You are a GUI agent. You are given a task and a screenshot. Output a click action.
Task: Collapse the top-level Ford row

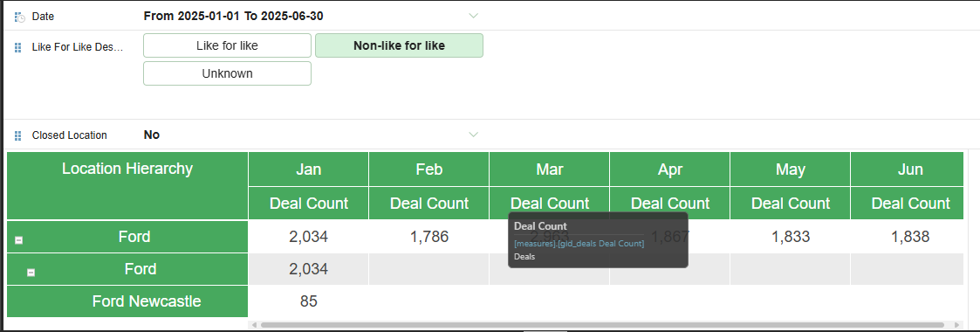tap(18, 240)
